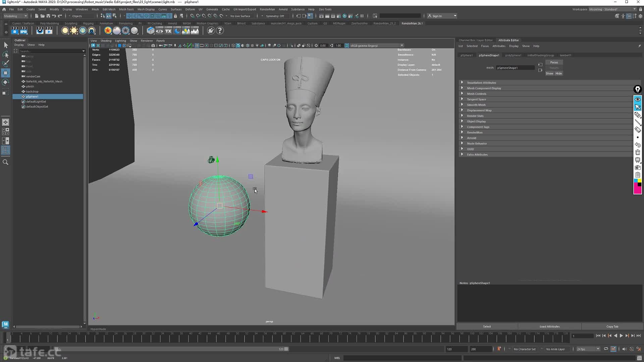
Task: Create a PxrDomeLight using the globe icon
Action: pyautogui.click(x=83, y=31)
